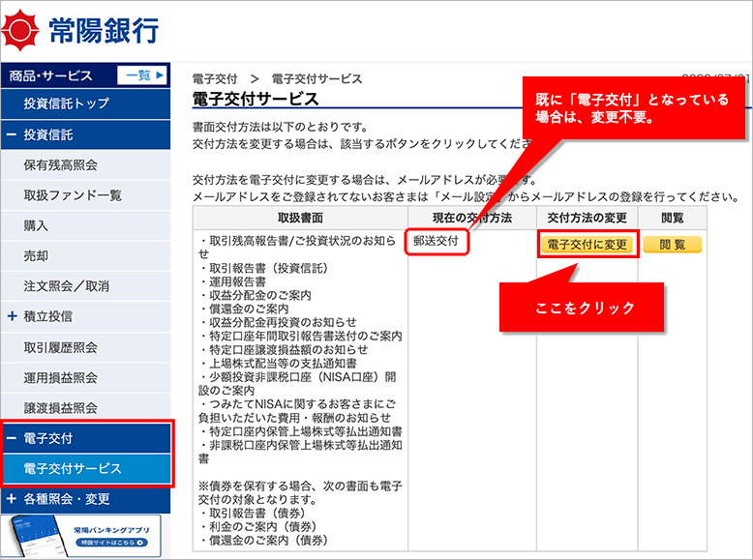Image resolution: width=753 pixels, height=560 pixels.
Task: Go to 購入 in sidebar
Action: [x=86, y=225]
